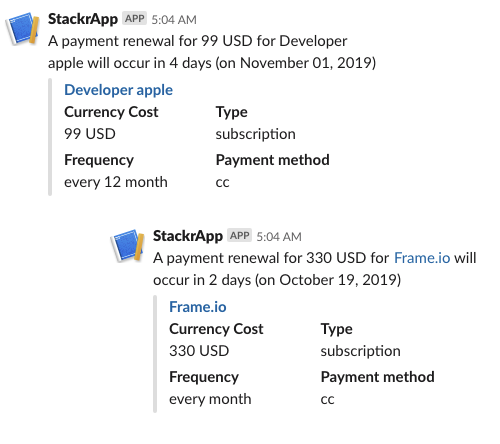Viewport: 500px width, 444px height.
Task: Click the StackrApp avatar icon on the Frame.io message
Action: pyautogui.click(x=128, y=245)
